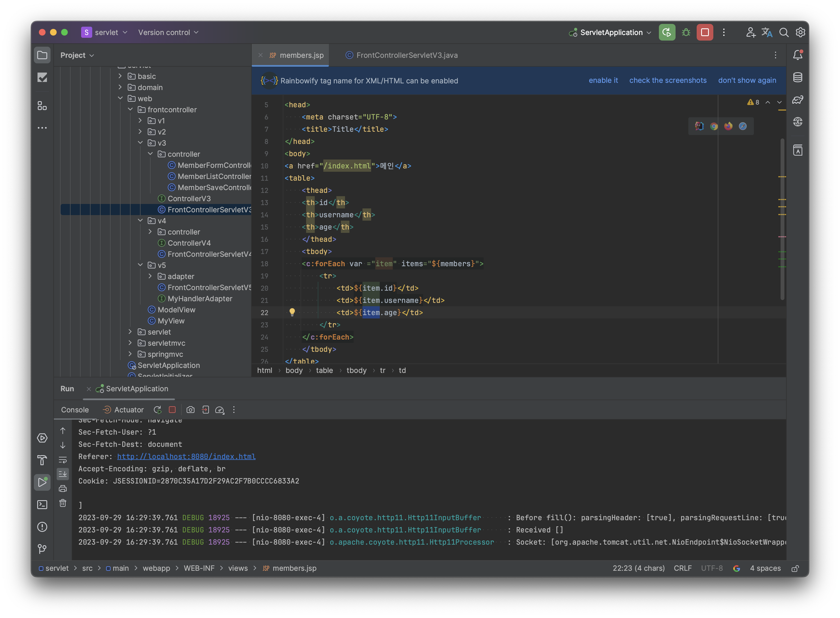Open ServletApplication run configuration dropdown
840x618 pixels.
pos(610,33)
